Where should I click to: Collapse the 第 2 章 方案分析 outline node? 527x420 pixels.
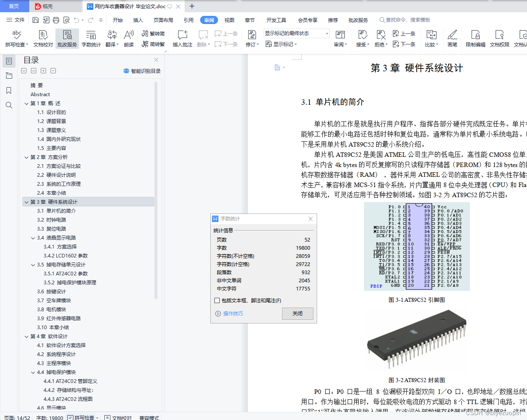pyautogui.click(x=26, y=157)
